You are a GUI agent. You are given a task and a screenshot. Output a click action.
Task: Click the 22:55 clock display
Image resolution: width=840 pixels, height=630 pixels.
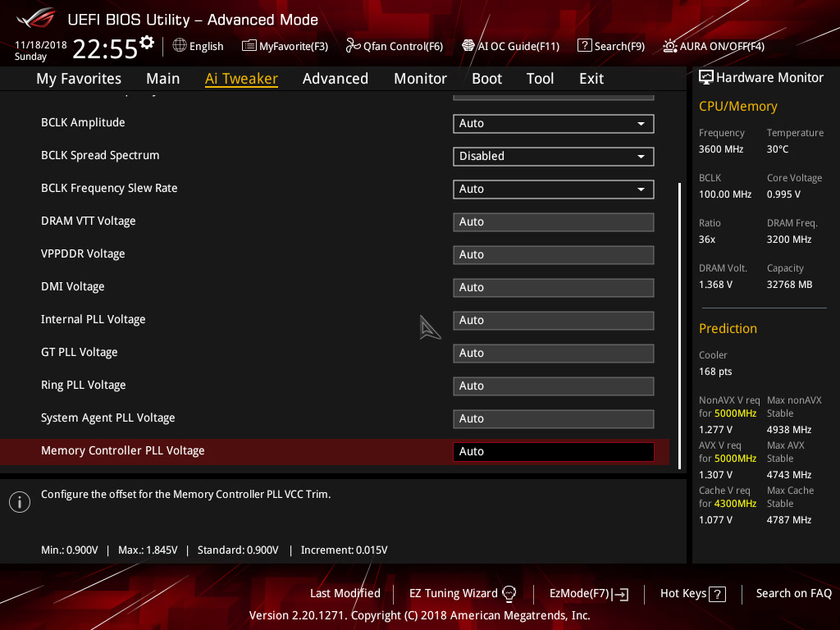[105, 48]
